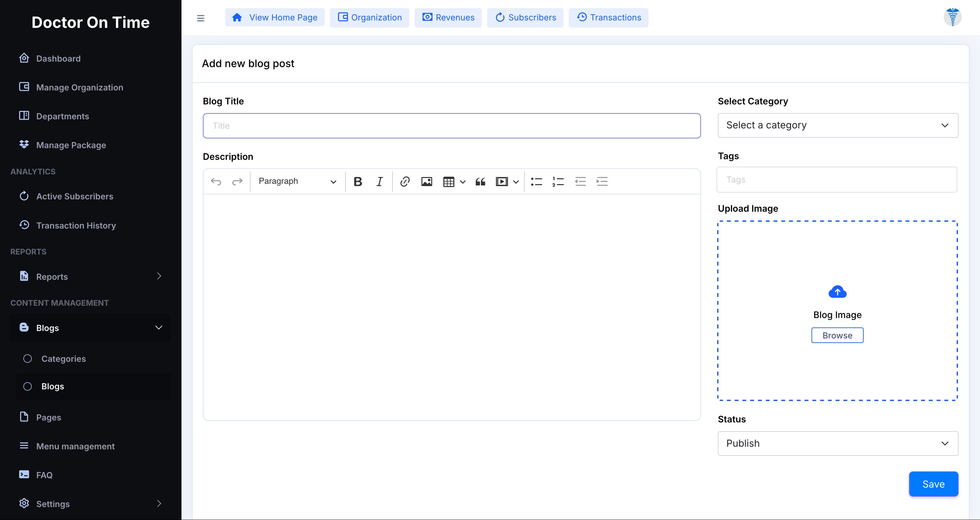
Task: Click the Doctor On Time brand title
Action: point(90,22)
